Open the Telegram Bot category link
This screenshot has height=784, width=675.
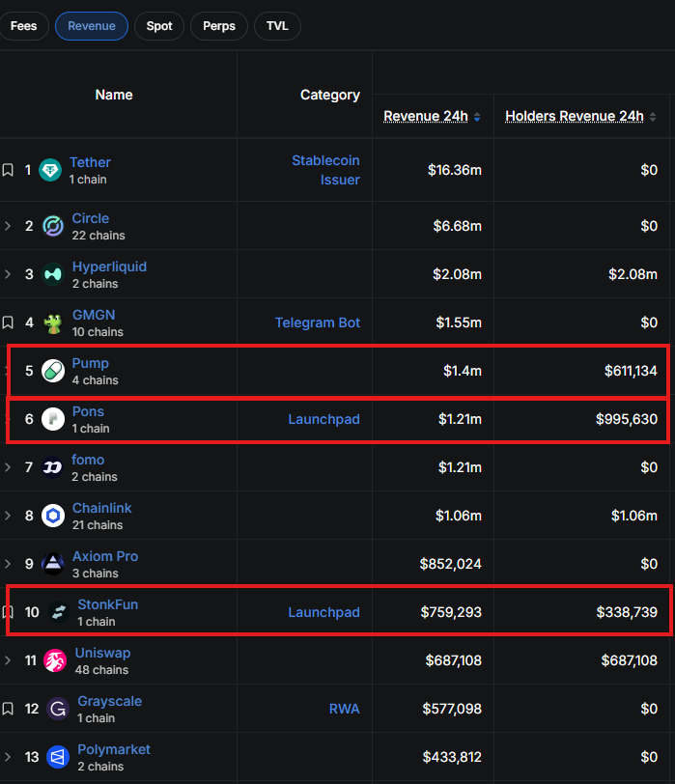coord(318,322)
